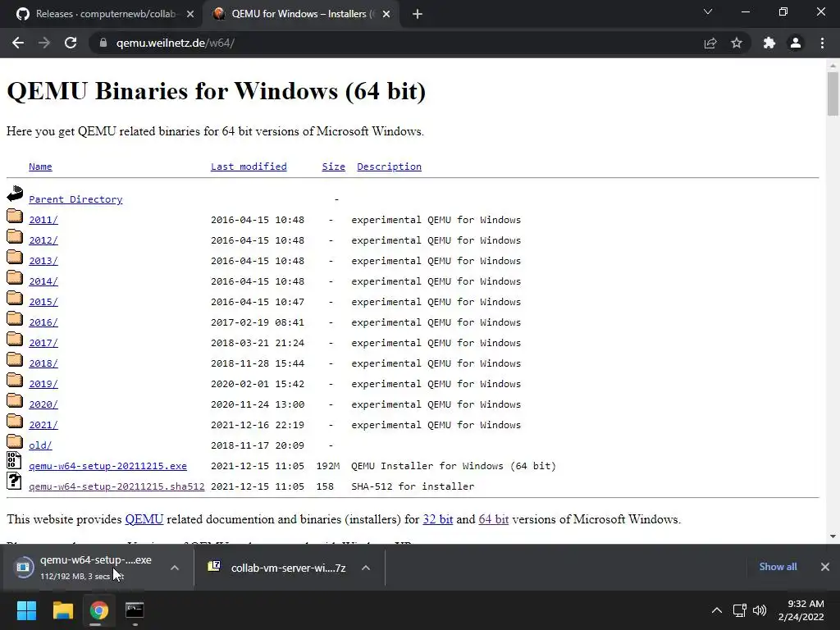840x630 pixels.
Task: Sort the listing by Description
Action: click(389, 167)
